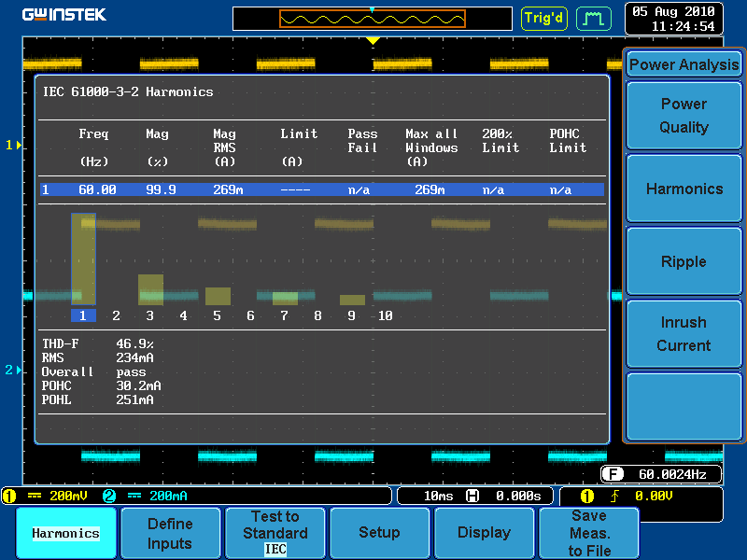747x560 pixels.
Task: Click the Max all Windows column header
Action: point(431,147)
